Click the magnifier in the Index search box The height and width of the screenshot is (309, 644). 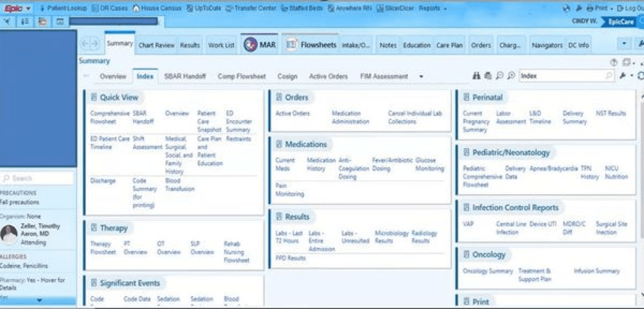click(x=610, y=76)
